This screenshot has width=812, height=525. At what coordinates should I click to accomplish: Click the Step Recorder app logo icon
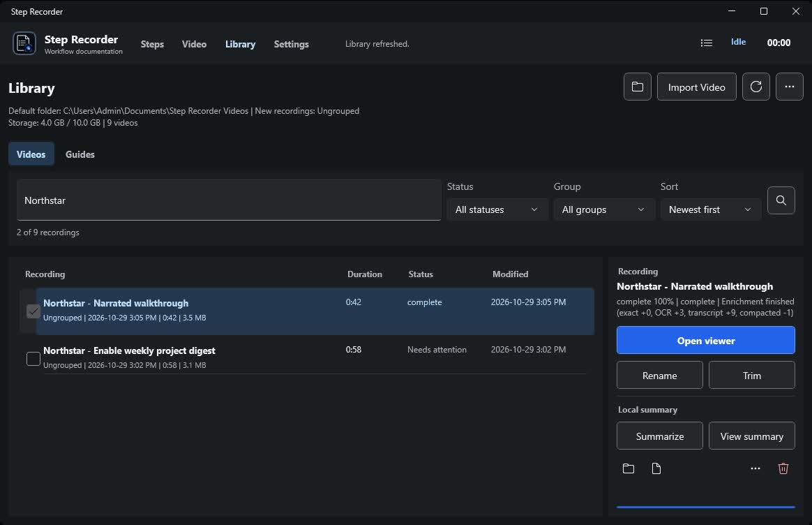pyautogui.click(x=24, y=43)
